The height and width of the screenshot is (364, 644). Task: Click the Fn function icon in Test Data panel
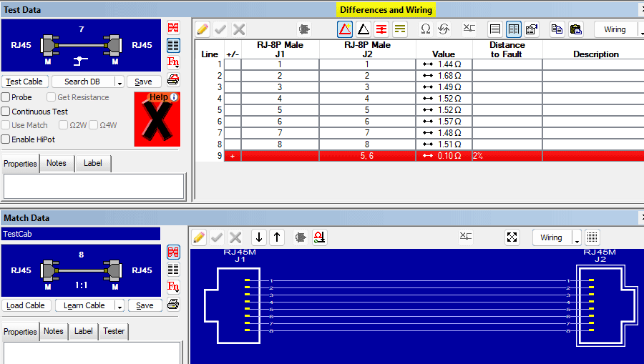point(172,62)
